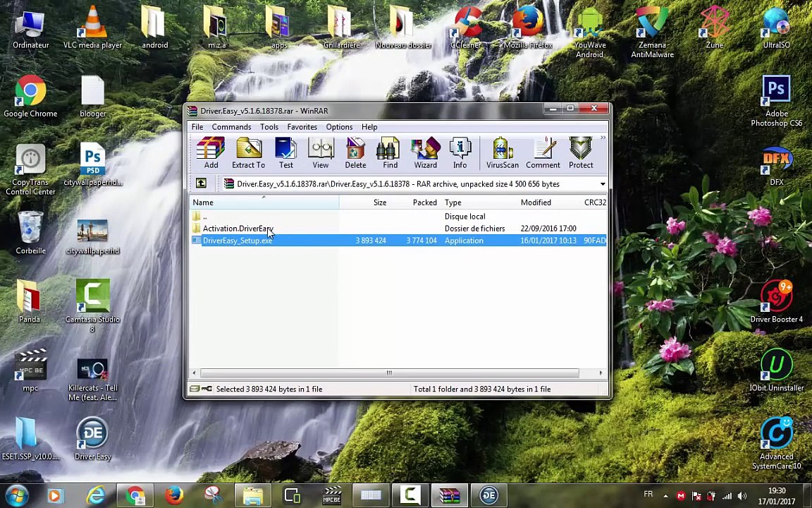Expand hidden toolbar items chevron

coord(603,138)
